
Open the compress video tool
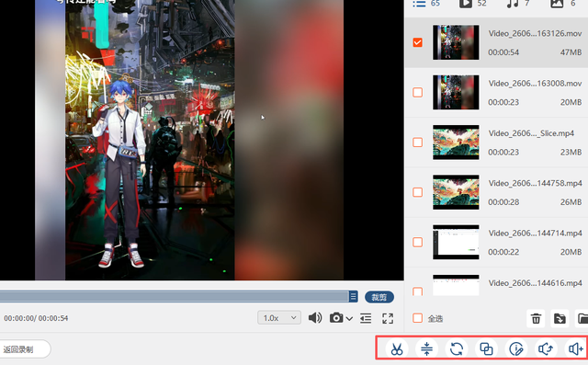coord(426,348)
